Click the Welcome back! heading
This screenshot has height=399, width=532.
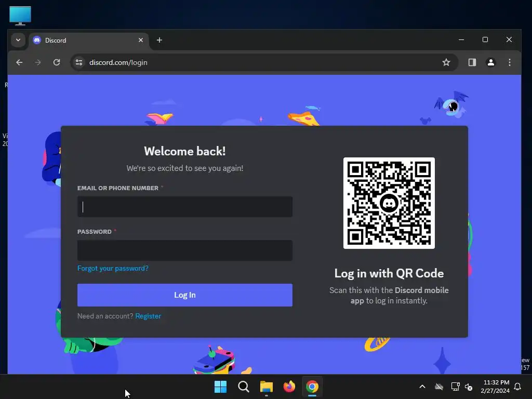[x=185, y=151]
